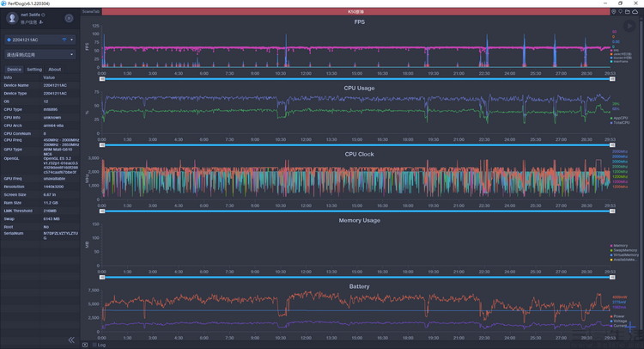Toggle the InterFrame legend entry
The height and width of the screenshot is (349, 644).
(x=620, y=61)
